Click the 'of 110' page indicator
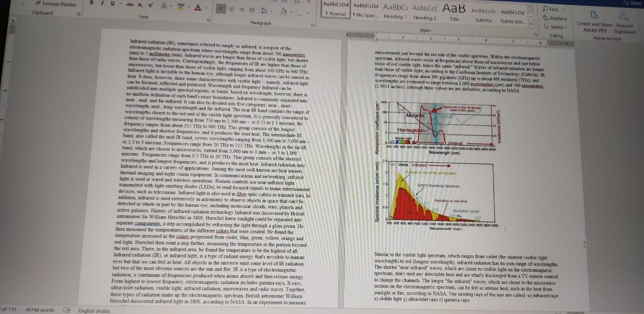 [x=9, y=309]
